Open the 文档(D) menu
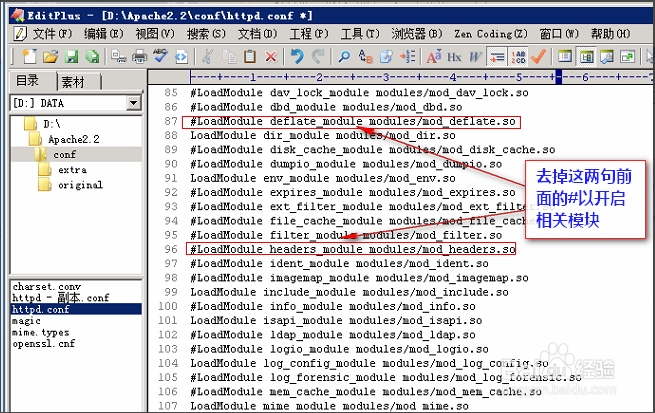 click(257, 33)
